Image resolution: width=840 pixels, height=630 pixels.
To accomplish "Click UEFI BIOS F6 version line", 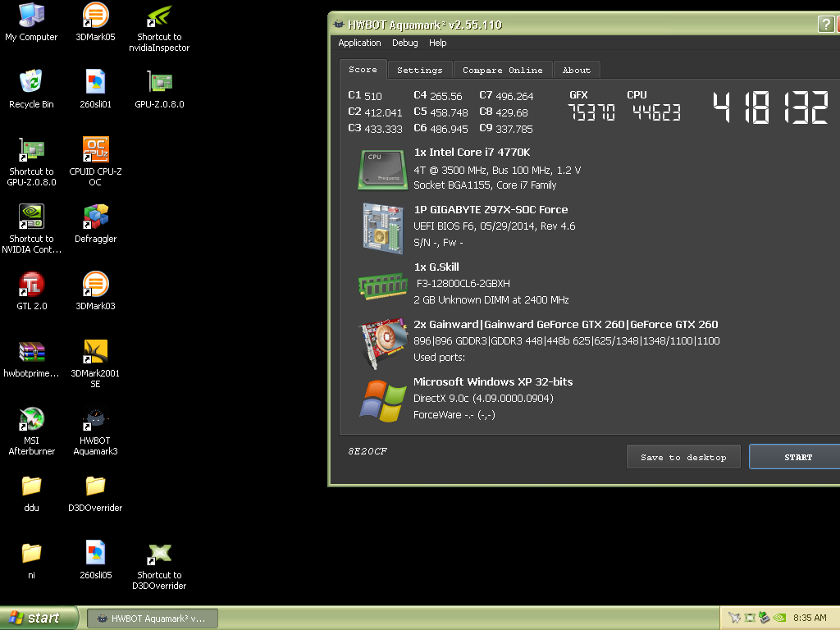I will (495, 226).
